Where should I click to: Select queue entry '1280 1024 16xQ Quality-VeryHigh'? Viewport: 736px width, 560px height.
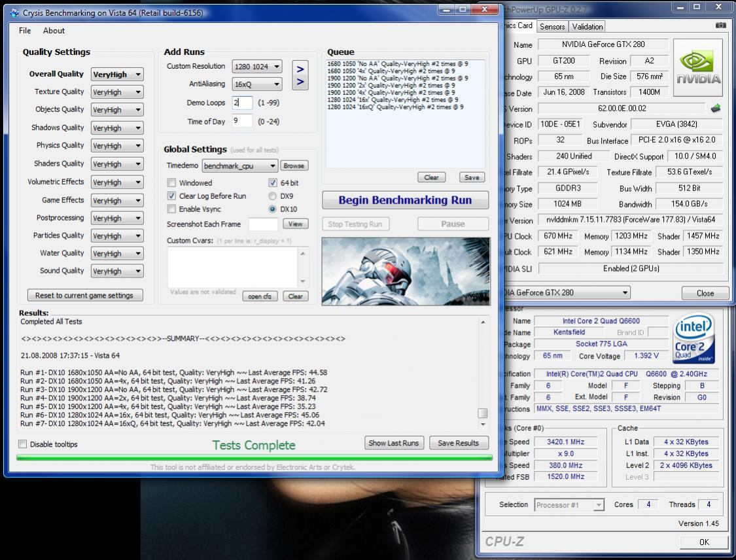(x=395, y=107)
